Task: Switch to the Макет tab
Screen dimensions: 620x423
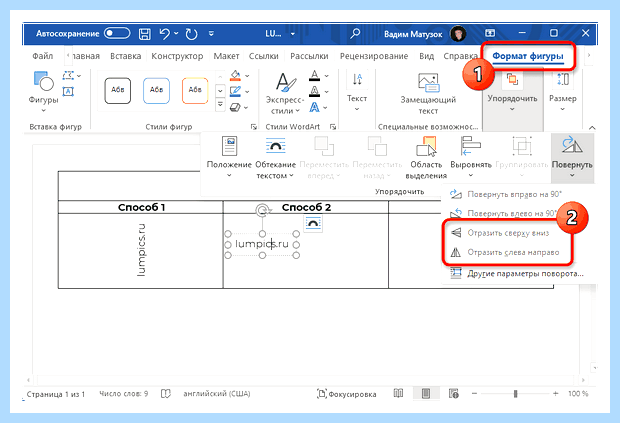Action: tap(226, 56)
